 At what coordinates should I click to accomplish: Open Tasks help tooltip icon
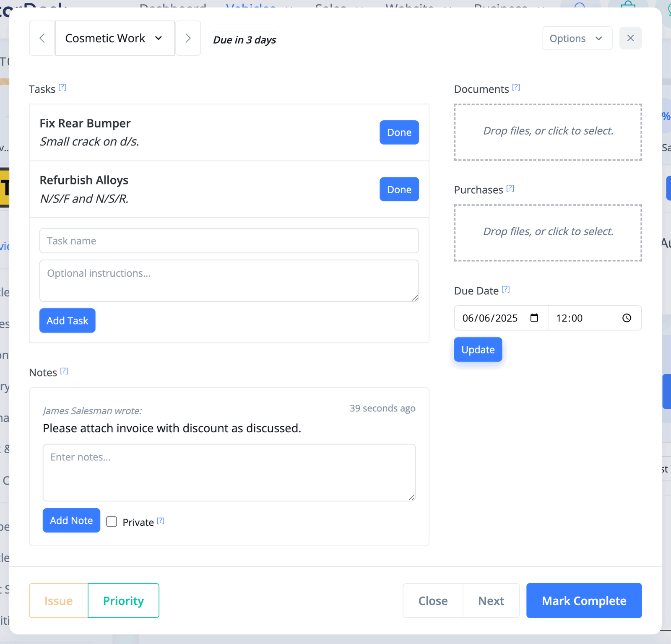pos(62,87)
